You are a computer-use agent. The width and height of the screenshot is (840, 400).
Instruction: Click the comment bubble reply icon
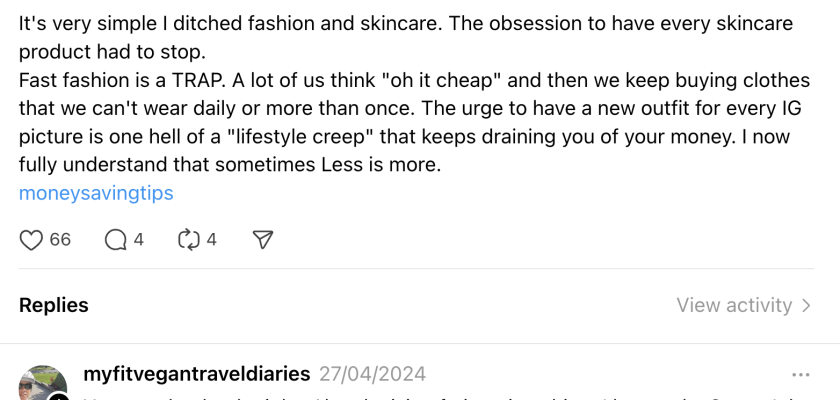coord(116,240)
